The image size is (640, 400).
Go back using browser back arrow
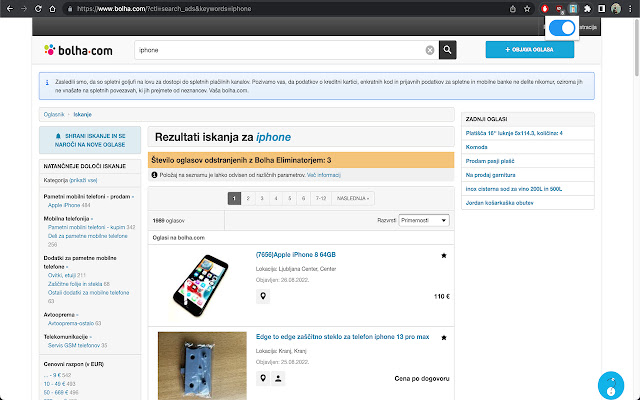(10, 9)
